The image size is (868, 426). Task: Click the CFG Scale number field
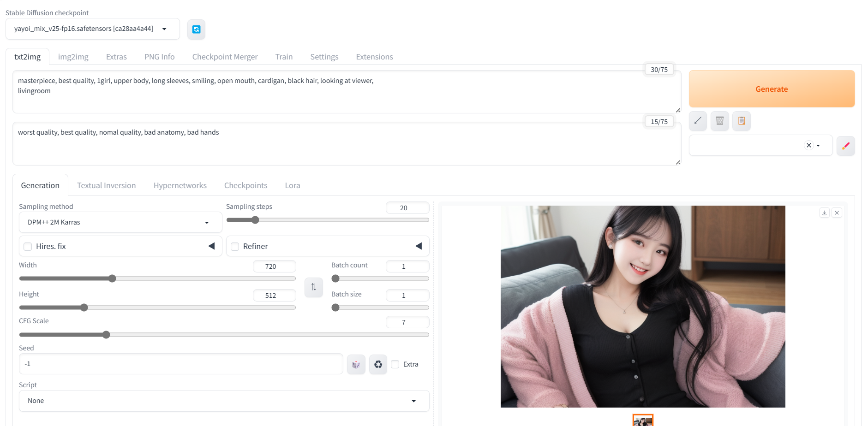tap(407, 322)
